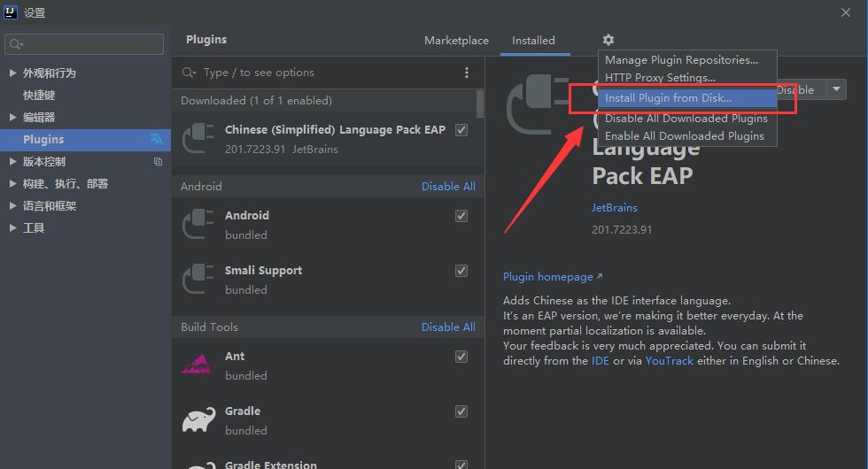The image size is (868, 469).
Task: Click the Android plugin plug icon
Action: (x=198, y=224)
